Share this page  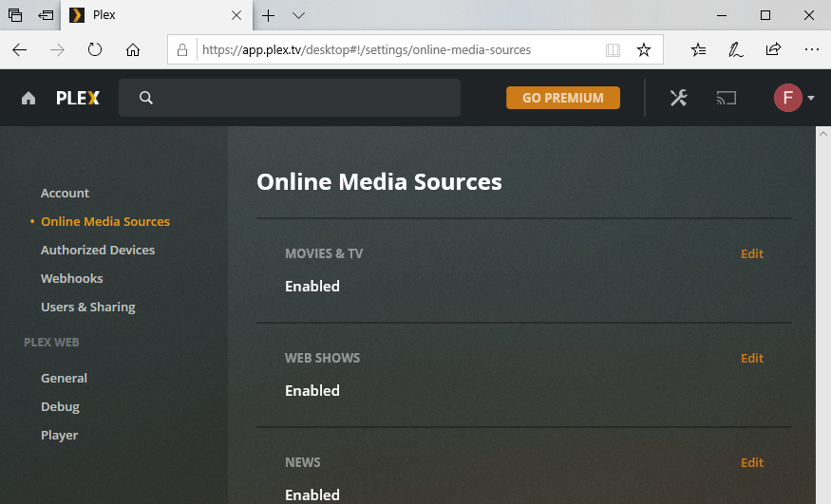point(773,49)
